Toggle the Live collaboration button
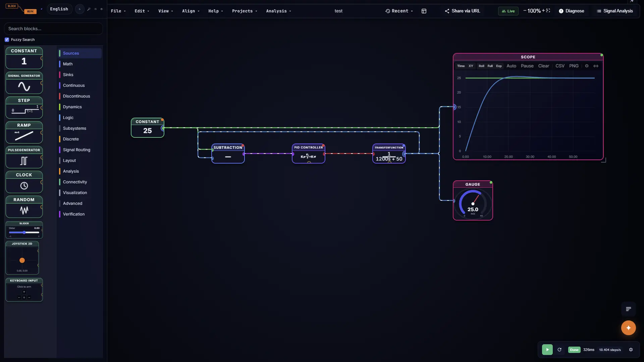This screenshot has height=362, width=644. click(508, 11)
